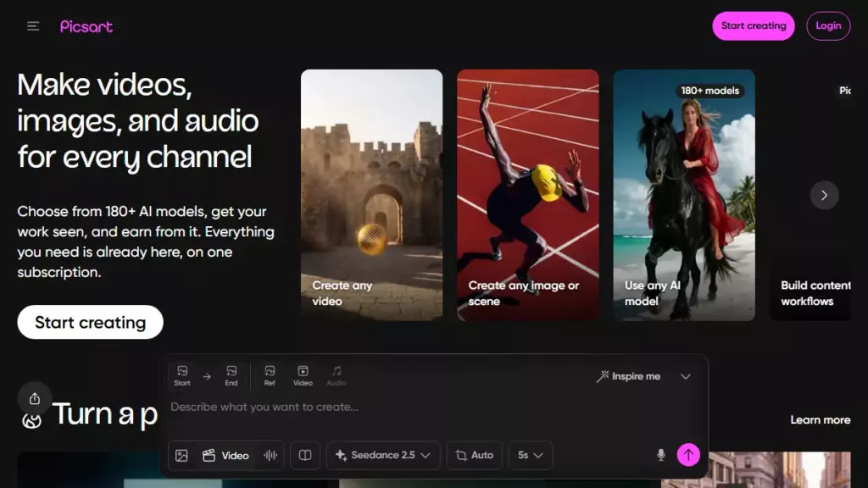Image resolution: width=868 pixels, height=488 pixels.
Task: Open the book-shaped library icon
Action: point(305,455)
